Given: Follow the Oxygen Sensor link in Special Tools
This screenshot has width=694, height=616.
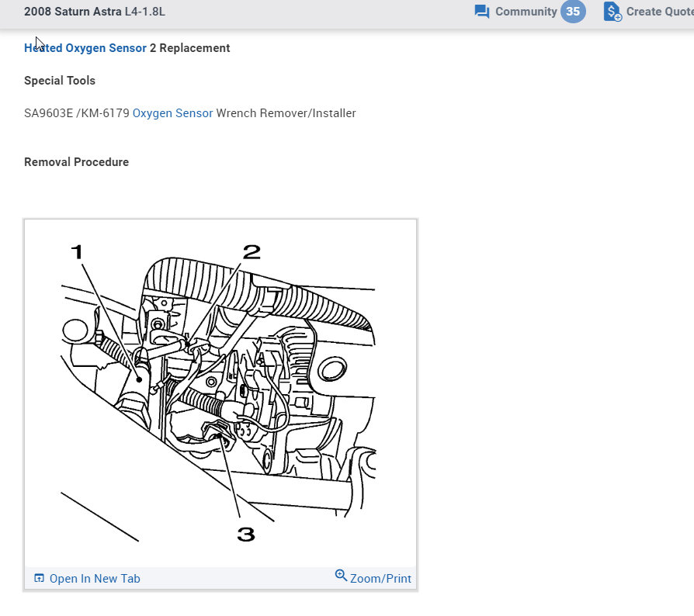Looking at the screenshot, I should (x=172, y=113).
